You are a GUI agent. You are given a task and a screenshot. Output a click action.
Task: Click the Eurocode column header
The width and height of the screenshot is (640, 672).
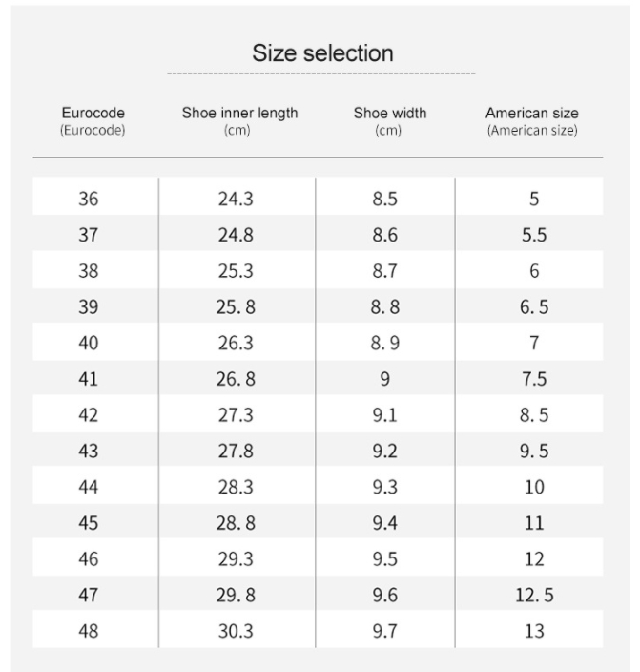[x=93, y=120]
